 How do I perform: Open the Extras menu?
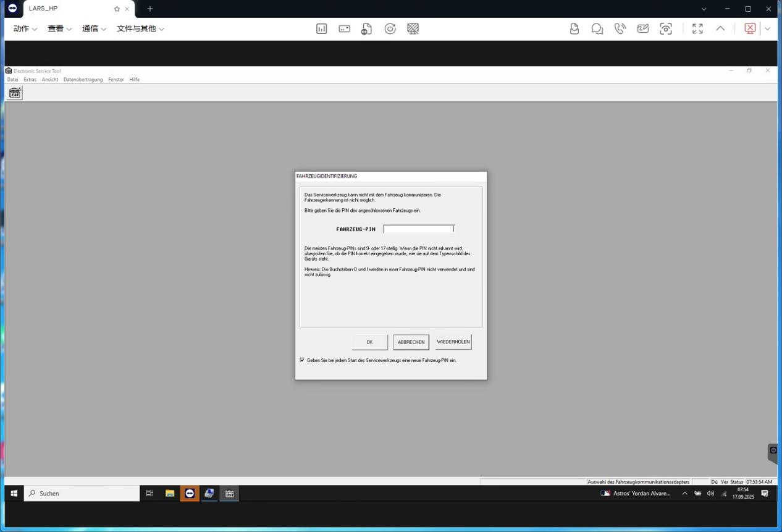[30, 80]
